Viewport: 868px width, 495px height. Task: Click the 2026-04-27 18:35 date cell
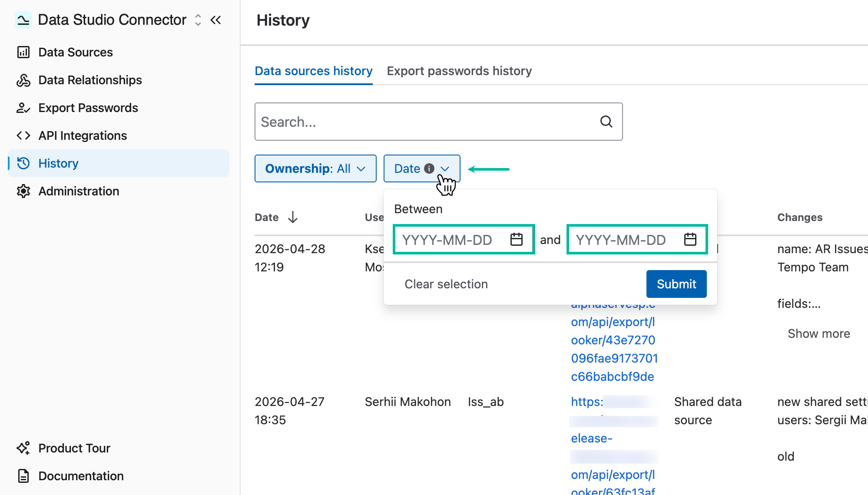(289, 411)
